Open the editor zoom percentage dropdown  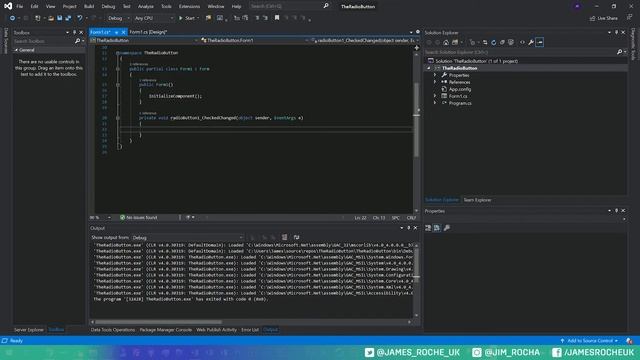click(x=100, y=218)
